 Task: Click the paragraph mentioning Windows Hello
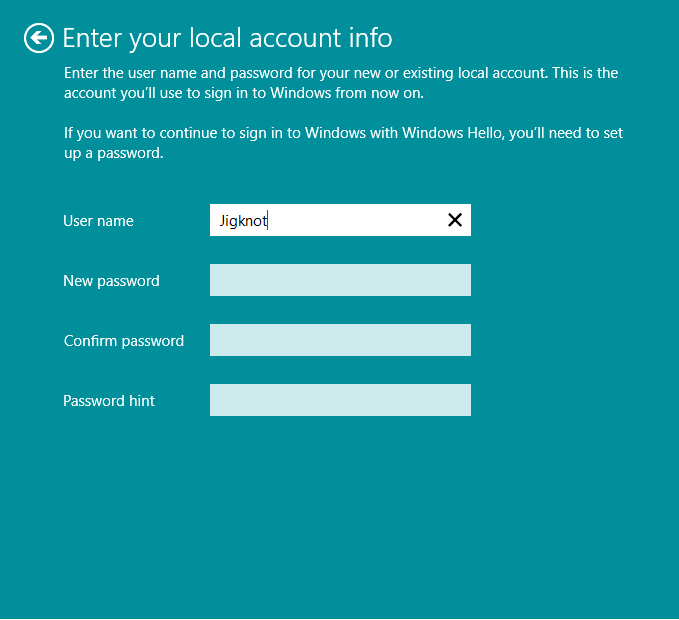(x=343, y=143)
